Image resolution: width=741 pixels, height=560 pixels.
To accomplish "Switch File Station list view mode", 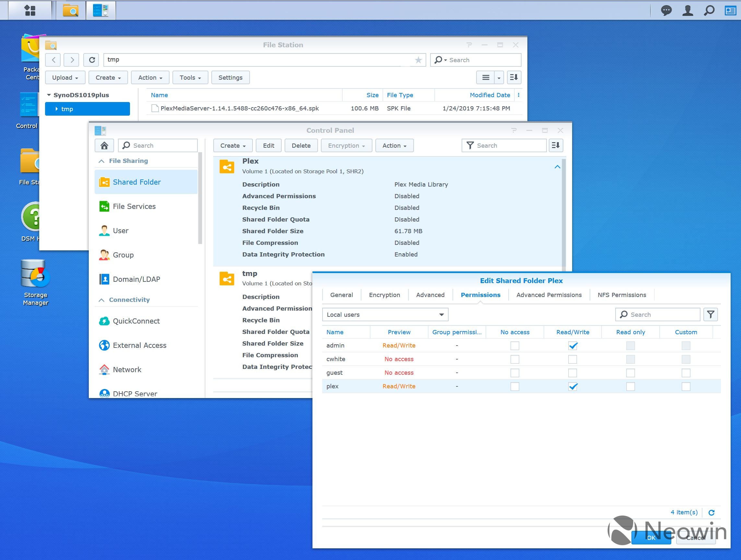I will [x=485, y=78].
